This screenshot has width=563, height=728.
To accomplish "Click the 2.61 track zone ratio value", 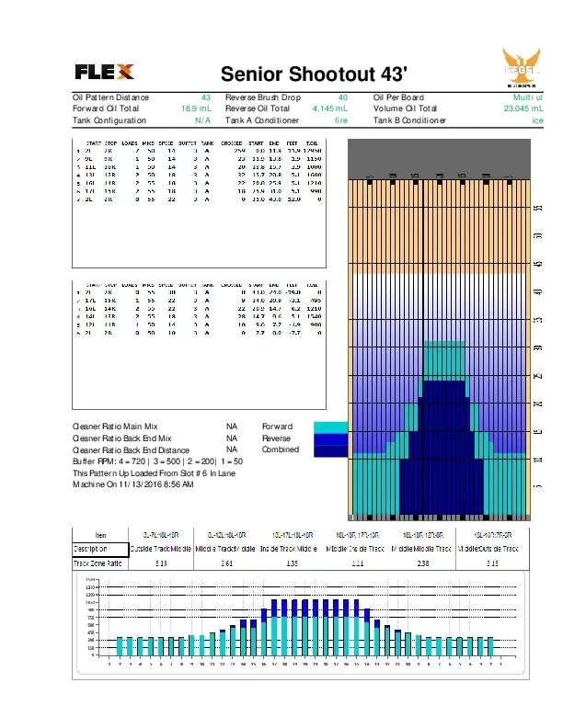I will 226,563.
